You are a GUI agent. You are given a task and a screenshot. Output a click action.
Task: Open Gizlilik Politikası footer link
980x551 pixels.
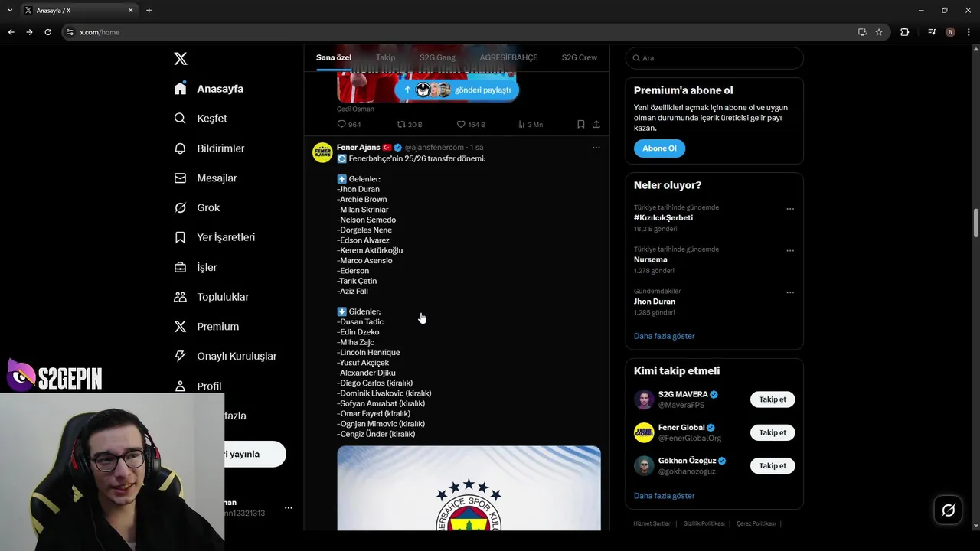704,523
